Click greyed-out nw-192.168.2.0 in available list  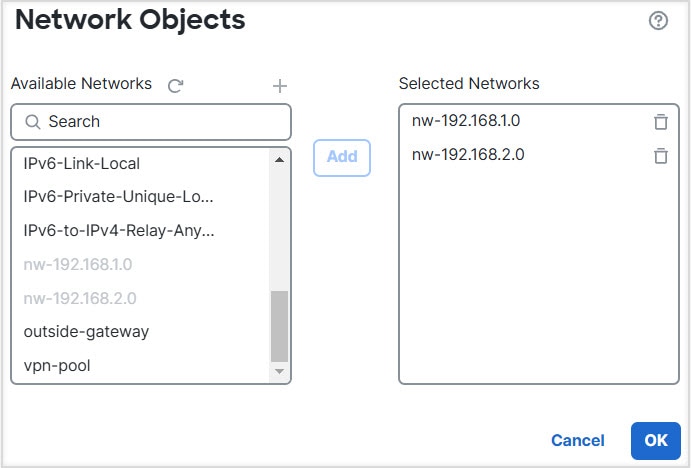[x=80, y=298]
